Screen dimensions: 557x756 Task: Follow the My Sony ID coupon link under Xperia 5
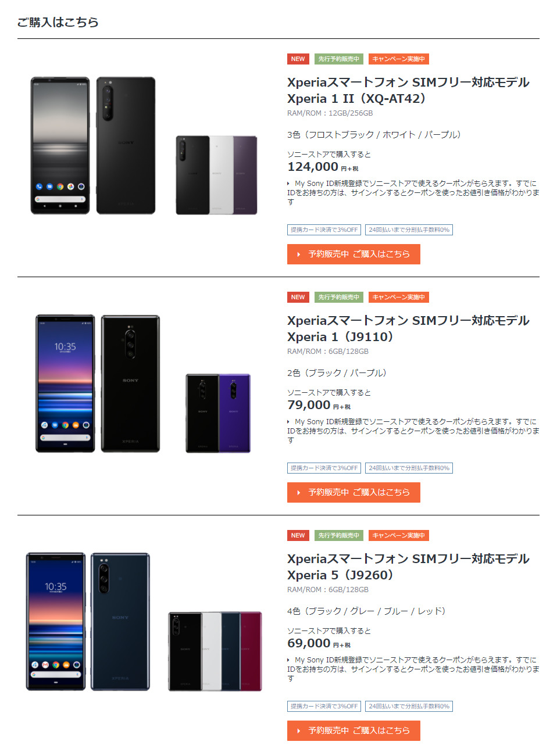pos(413,669)
